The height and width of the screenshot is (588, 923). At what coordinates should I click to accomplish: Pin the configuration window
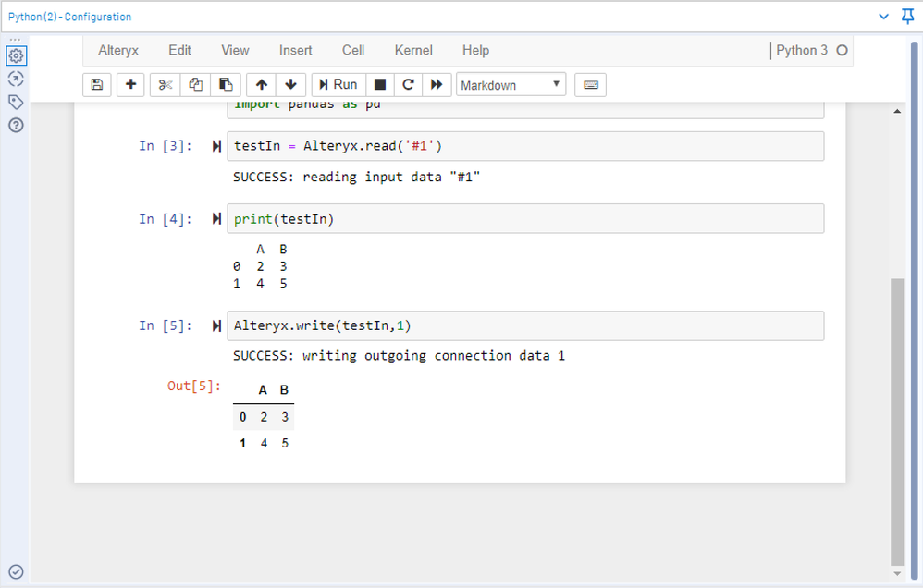[x=908, y=17]
